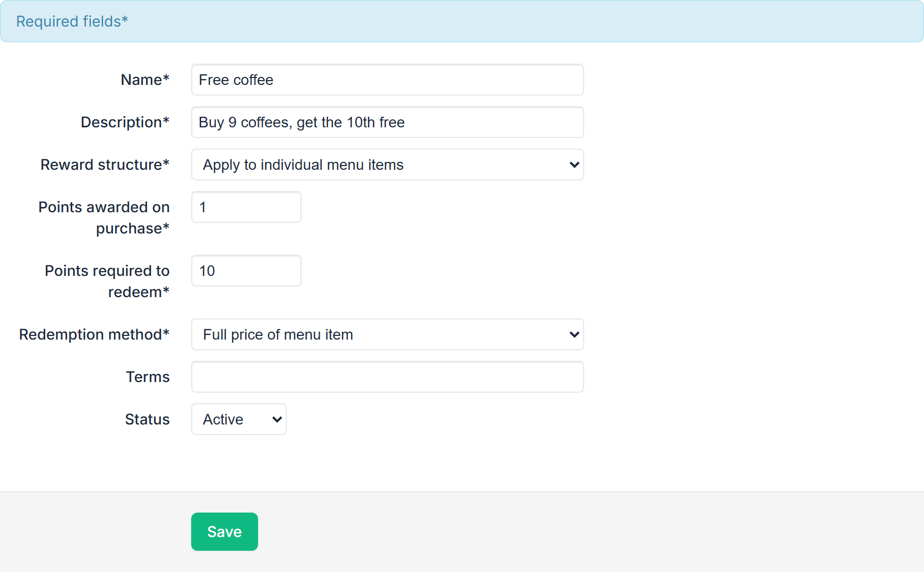Select the Points required to redeem field

246,271
